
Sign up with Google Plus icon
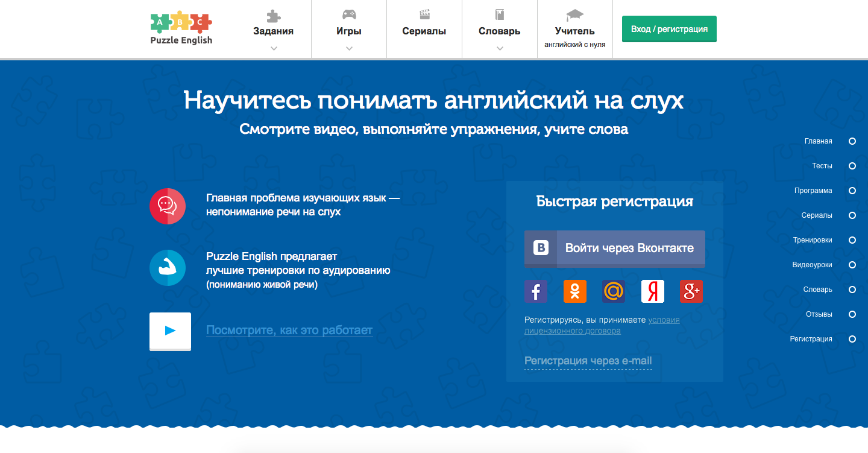(691, 291)
